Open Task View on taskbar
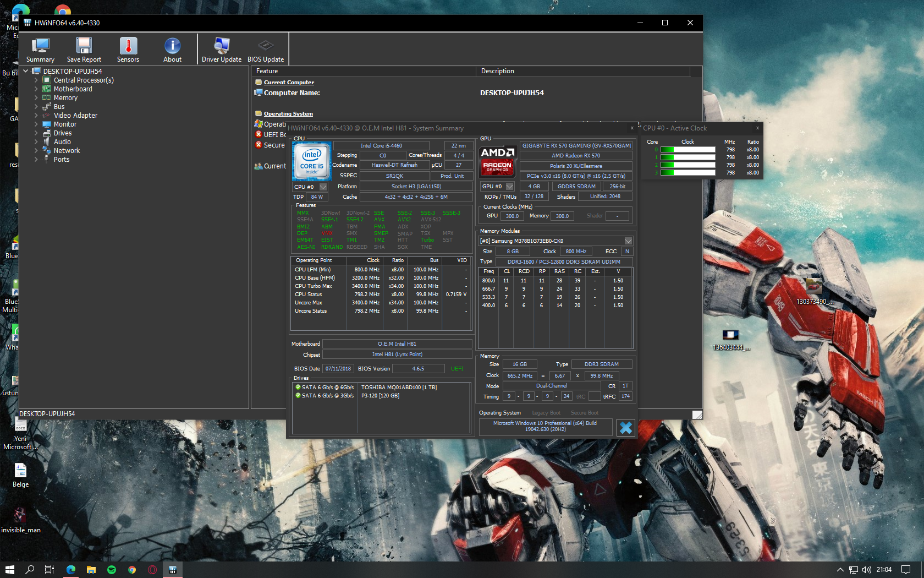This screenshot has width=924, height=578. tap(50, 570)
